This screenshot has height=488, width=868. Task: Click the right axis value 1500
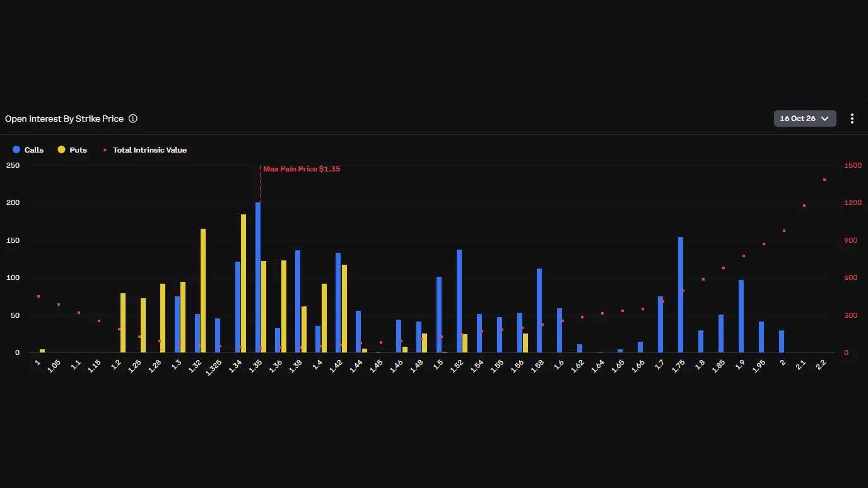point(852,165)
